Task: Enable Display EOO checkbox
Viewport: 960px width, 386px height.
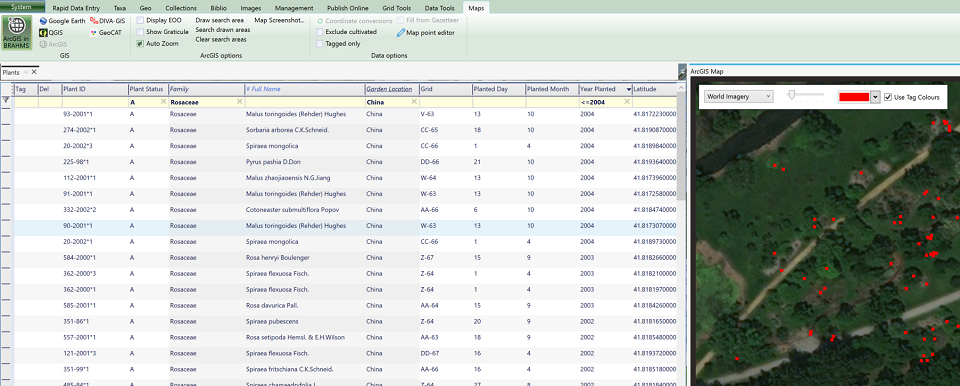Action: tap(140, 20)
